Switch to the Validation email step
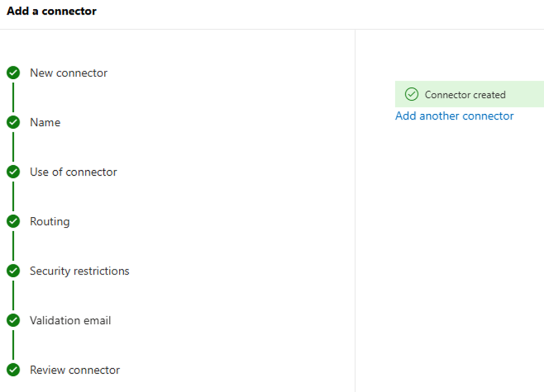This screenshot has height=392, width=544. (70, 320)
